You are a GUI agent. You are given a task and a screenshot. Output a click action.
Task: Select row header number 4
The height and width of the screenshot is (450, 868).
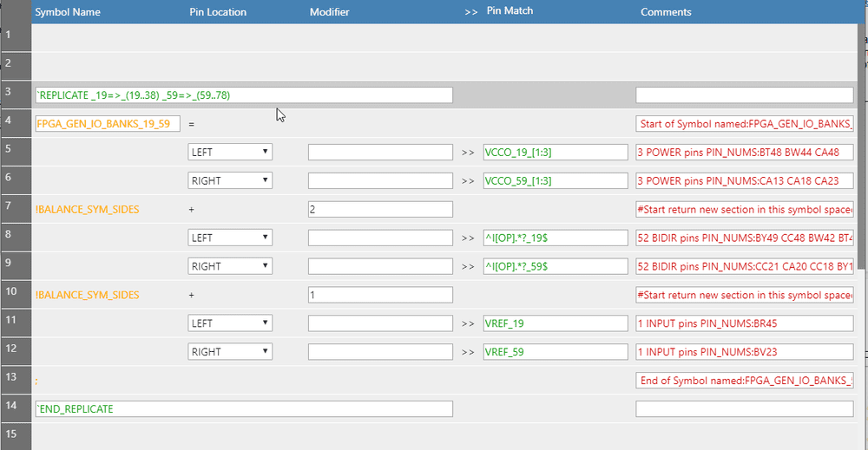pyautogui.click(x=16, y=123)
